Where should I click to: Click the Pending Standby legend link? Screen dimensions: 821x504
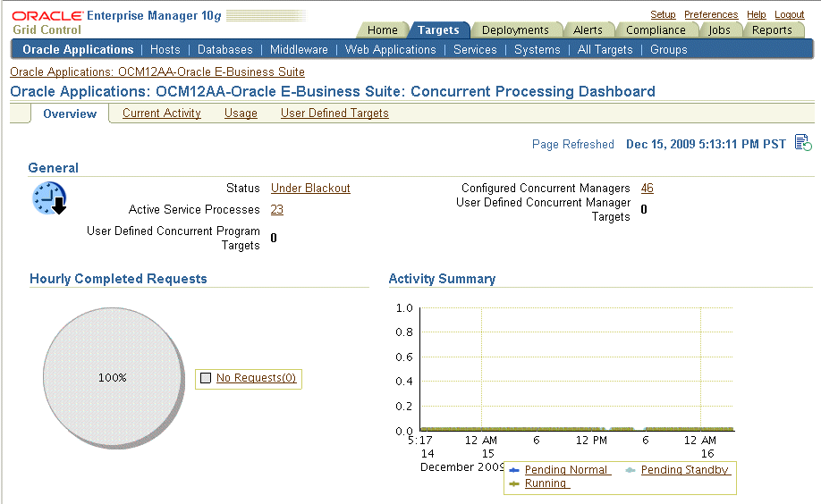tap(685, 470)
